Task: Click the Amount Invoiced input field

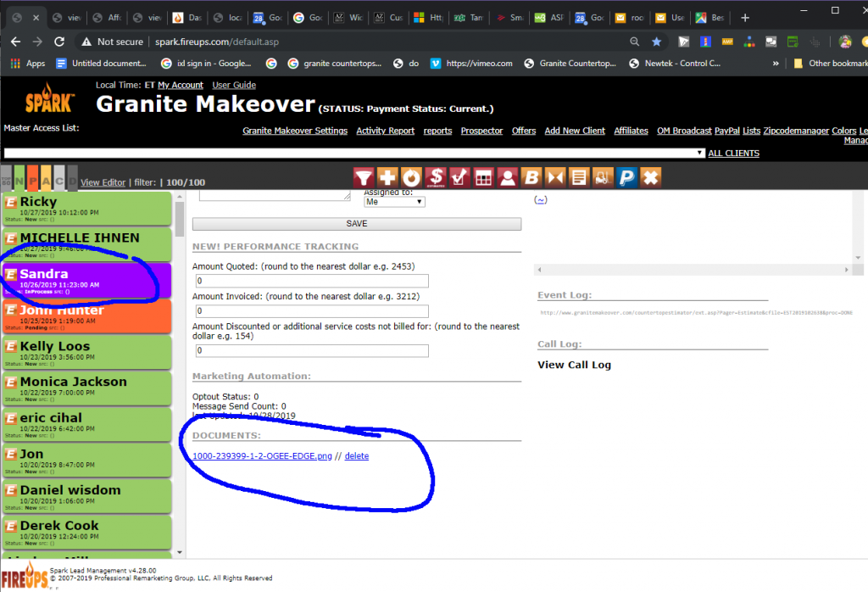Action: [x=312, y=310]
